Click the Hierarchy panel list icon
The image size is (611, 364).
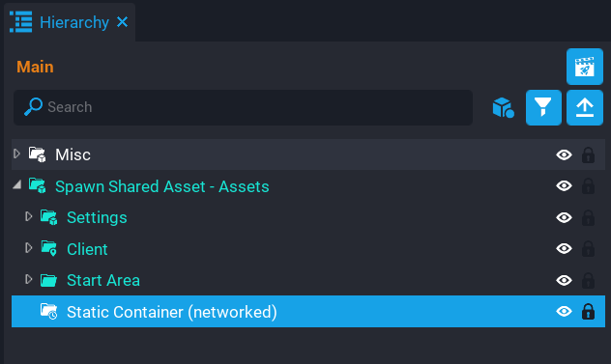[x=20, y=22]
